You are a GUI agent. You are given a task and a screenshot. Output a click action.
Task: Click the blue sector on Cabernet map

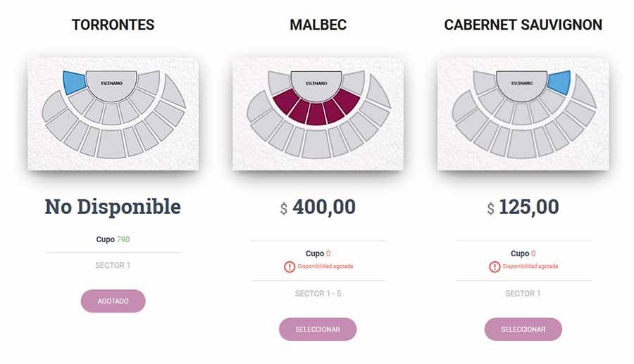[559, 82]
